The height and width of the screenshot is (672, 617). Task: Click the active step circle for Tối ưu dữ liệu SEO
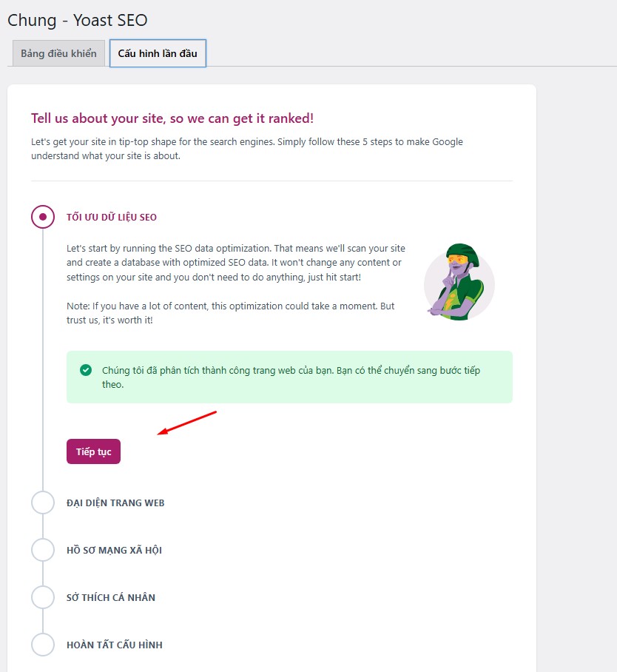[x=43, y=217]
